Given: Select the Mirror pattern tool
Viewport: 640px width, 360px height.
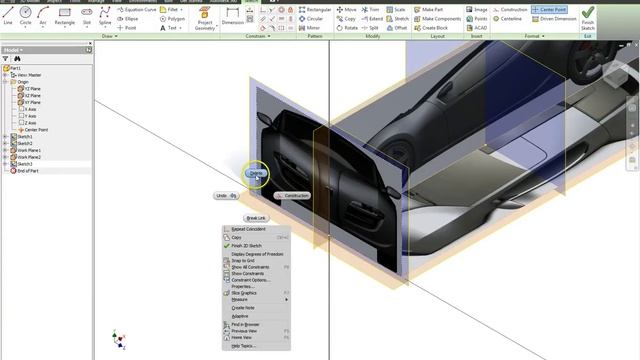Looking at the screenshot, I should pos(309,28).
